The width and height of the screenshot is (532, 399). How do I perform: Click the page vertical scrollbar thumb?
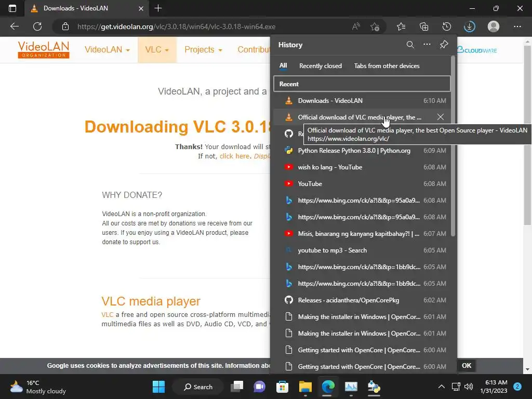(x=527, y=136)
